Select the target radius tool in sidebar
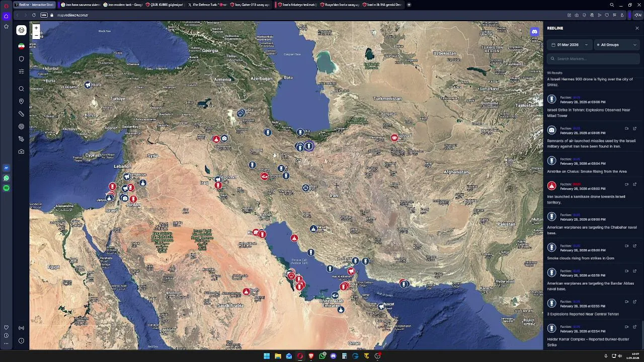This screenshot has width=644, height=362. 21,127
